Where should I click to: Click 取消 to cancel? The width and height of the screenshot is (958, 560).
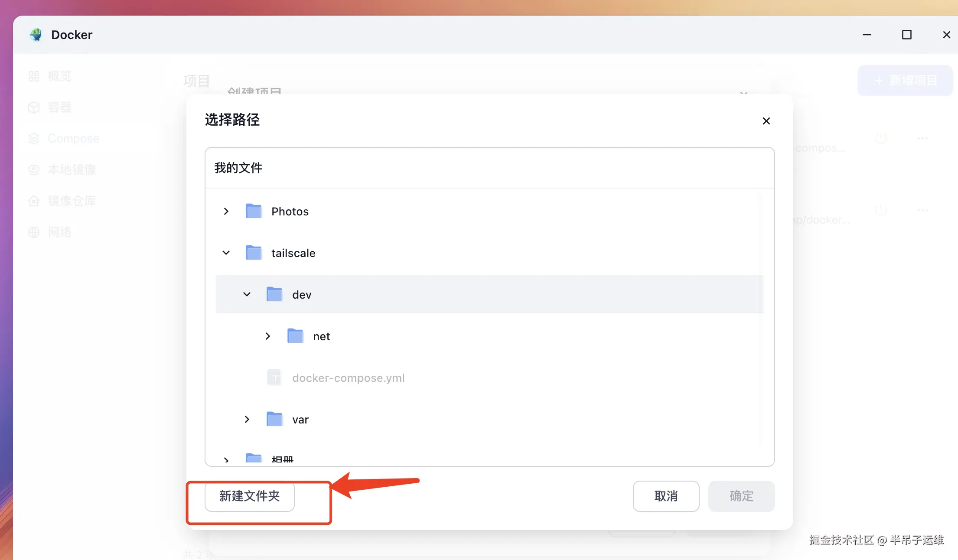click(x=666, y=496)
